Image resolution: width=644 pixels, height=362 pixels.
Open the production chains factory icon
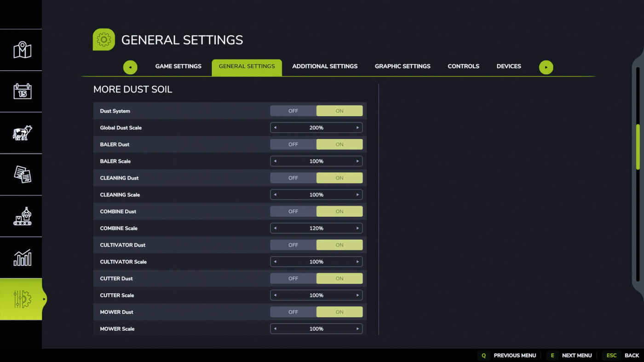(22, 216)
